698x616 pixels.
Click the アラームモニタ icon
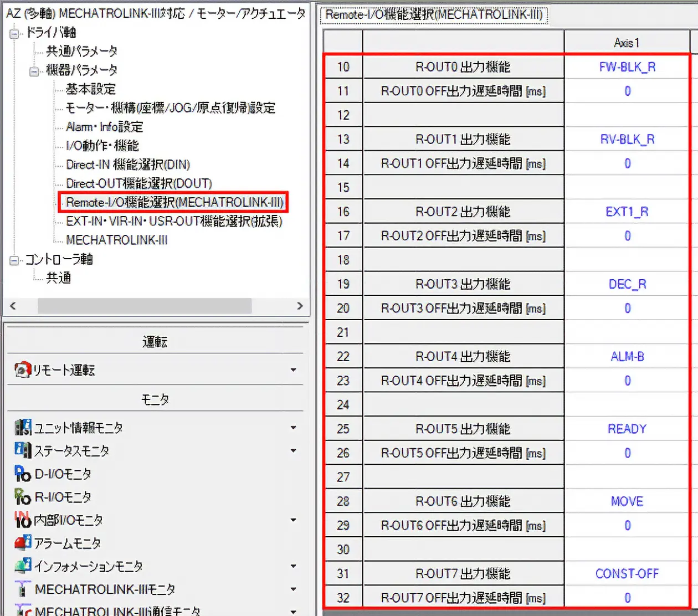[x=23, y=543]
